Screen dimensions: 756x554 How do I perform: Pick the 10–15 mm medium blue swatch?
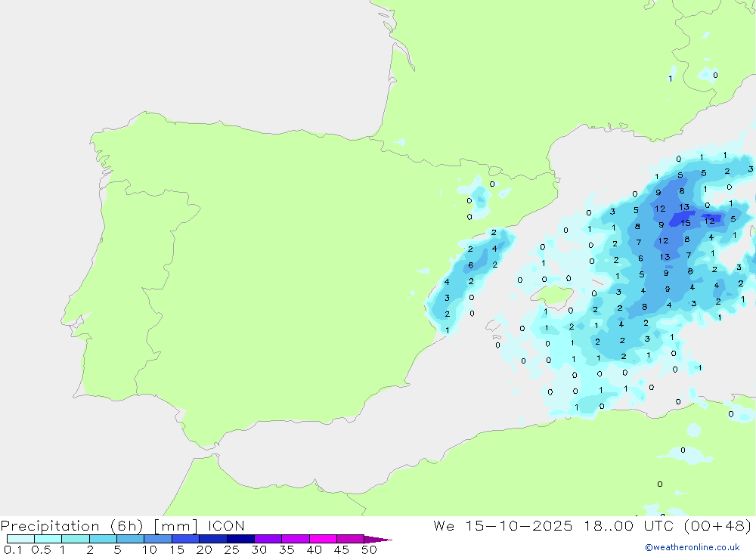(158, 539)
